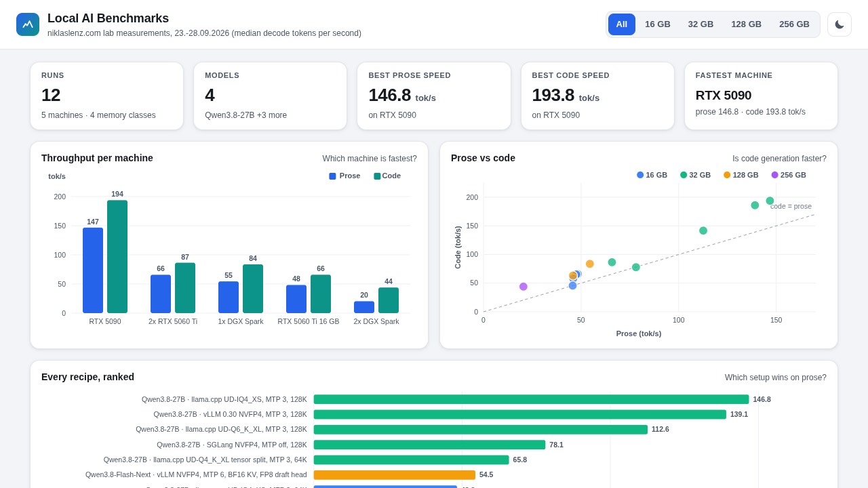The image size is (868, 488).
Task: Click the '2x RTX 5060 Ti' axis label
Action: [x=173, y=321]
